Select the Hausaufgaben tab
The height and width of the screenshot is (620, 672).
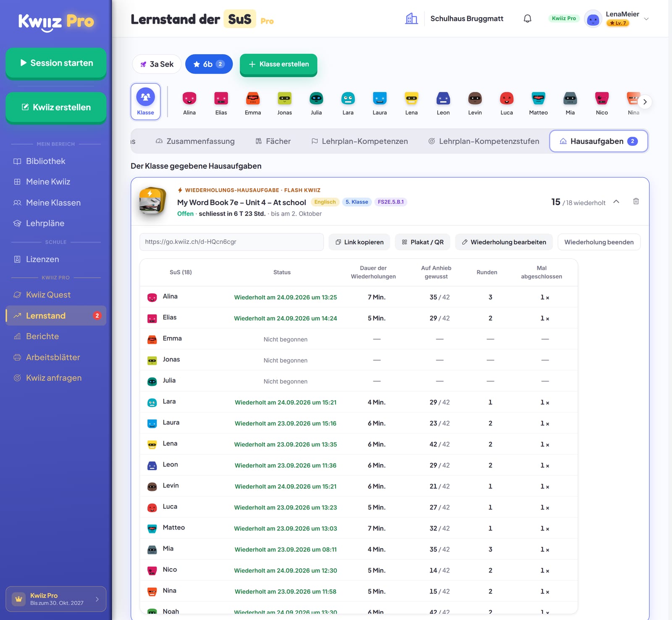coord(598,141)
